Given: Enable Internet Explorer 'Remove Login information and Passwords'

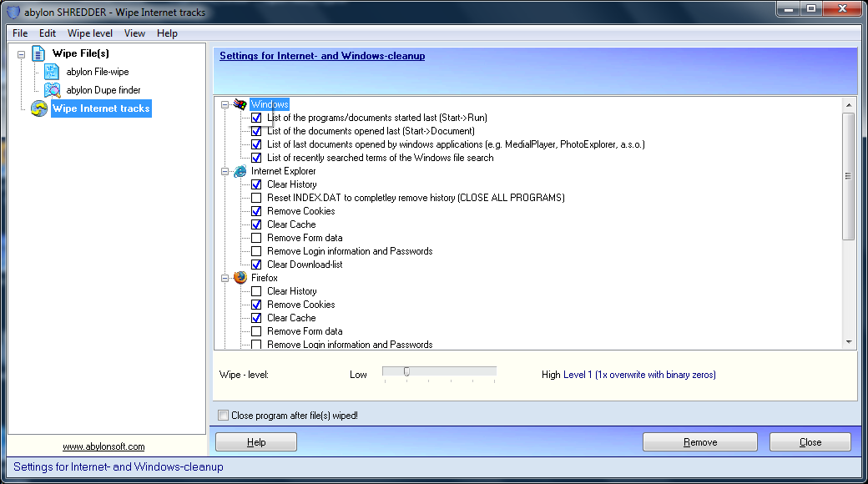Looking at the screenshot, I should point(256,251).
